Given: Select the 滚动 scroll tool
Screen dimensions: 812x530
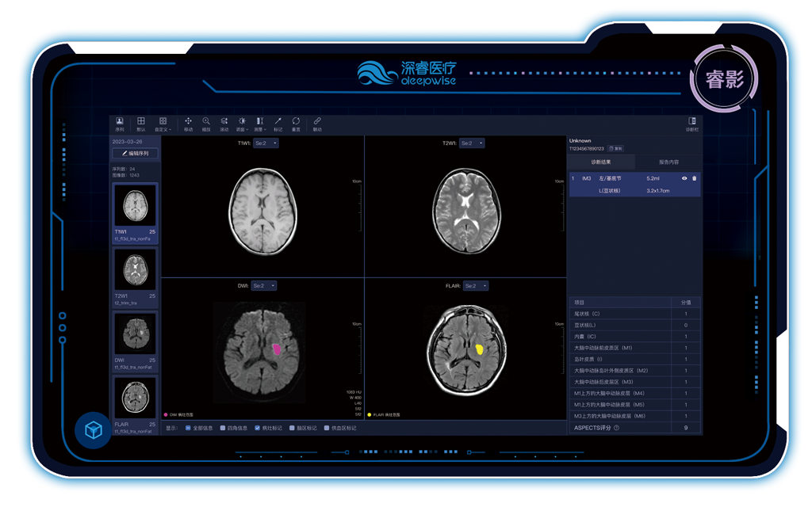Looking at the screenshot, I should coord(224,124).
